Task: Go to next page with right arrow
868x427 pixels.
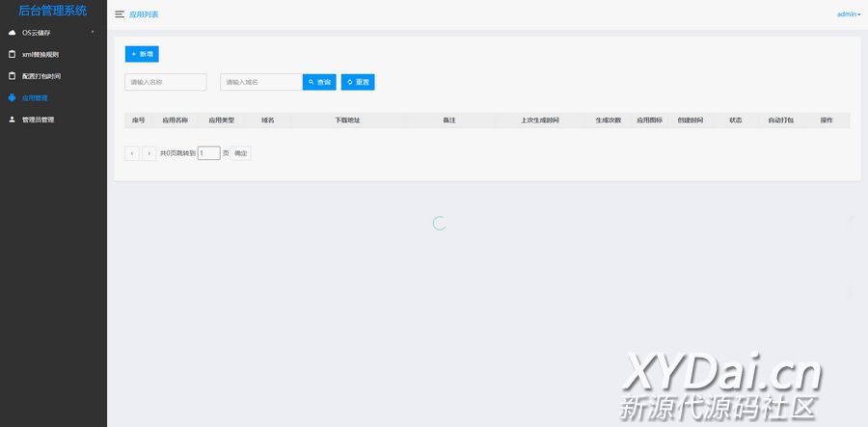Action: click(x=149, y=153)
